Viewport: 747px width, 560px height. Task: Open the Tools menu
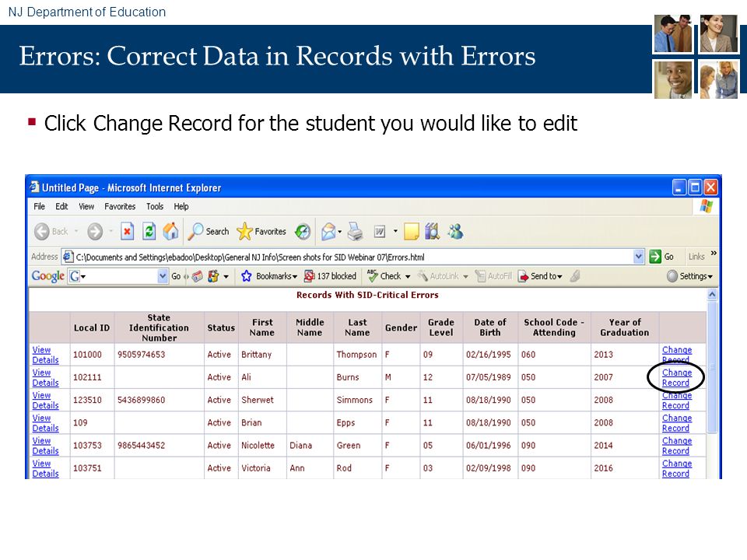coord(155,207)
